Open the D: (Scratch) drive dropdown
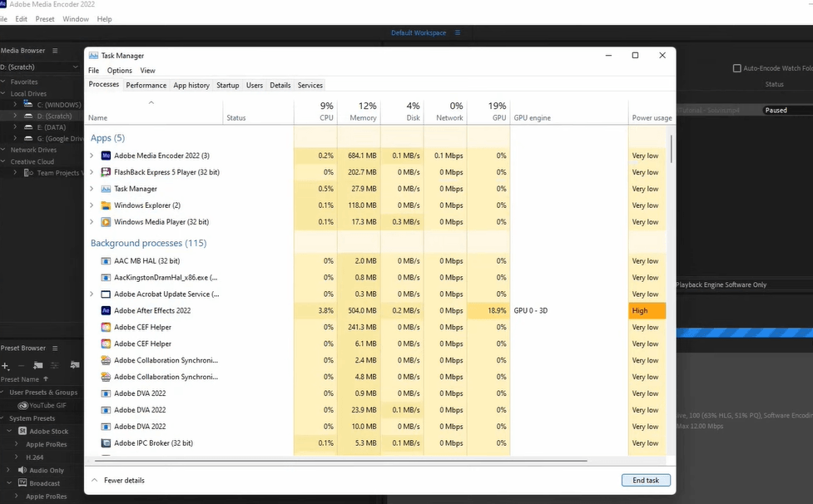 tap(76, 67)
